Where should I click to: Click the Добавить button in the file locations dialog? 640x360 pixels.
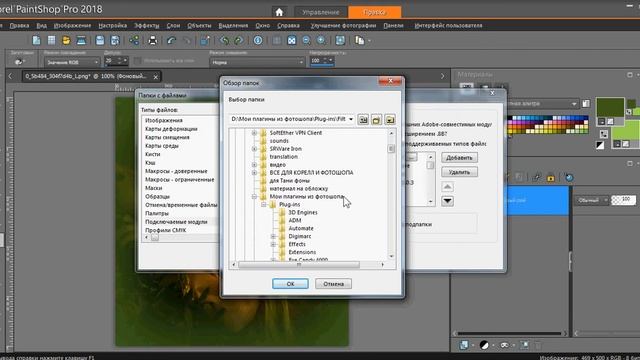point(459,158)
